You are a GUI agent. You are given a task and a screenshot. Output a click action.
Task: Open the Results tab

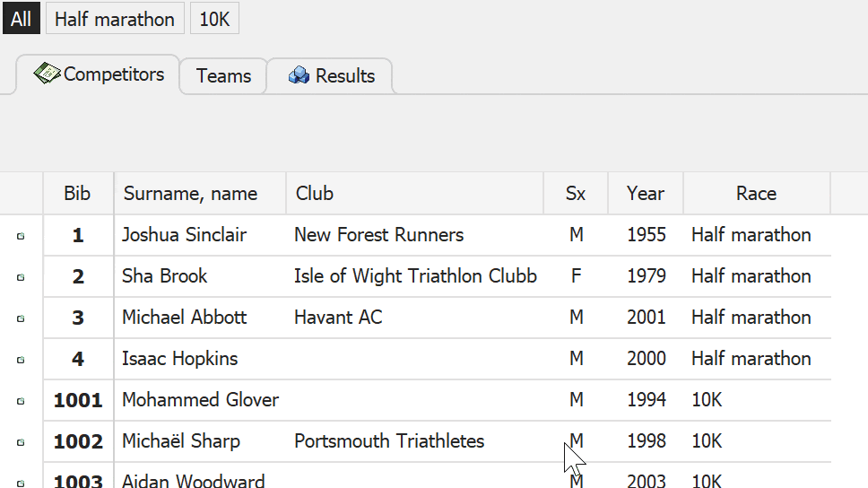pos(344,76)
